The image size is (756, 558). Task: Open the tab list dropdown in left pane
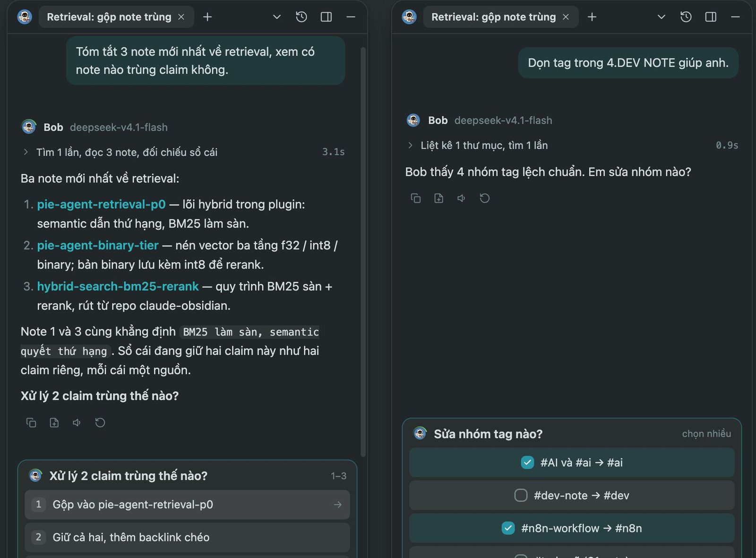[277, 17]
